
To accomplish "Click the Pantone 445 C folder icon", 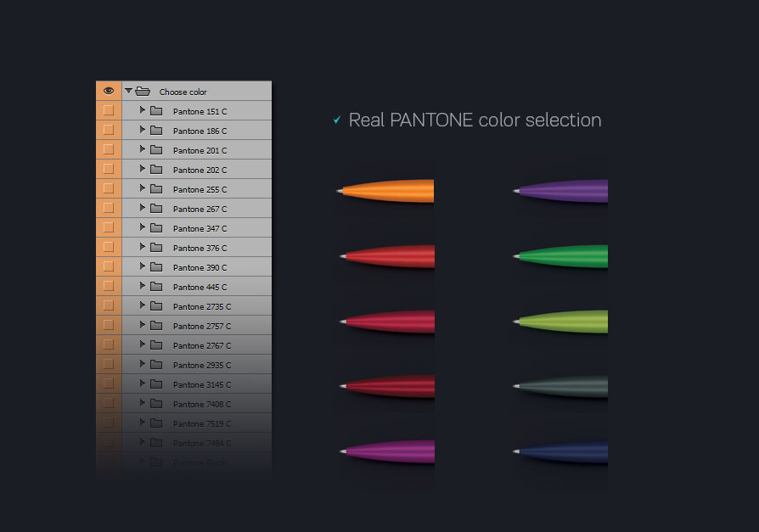I will point(156,286).
